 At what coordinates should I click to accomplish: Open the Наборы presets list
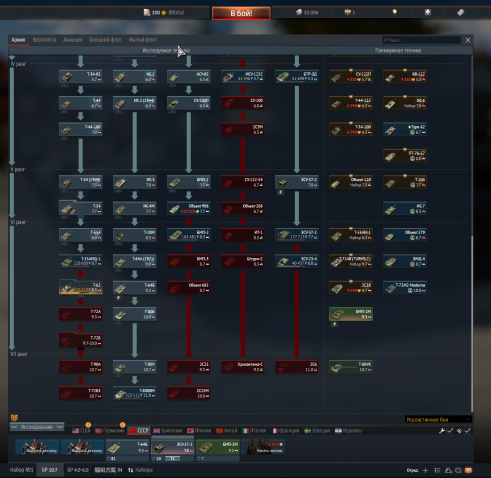(x=141, y=470)
